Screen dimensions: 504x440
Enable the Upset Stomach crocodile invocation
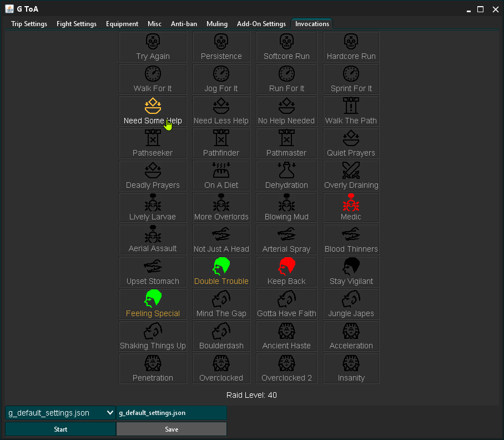click(x=153, y=272)
